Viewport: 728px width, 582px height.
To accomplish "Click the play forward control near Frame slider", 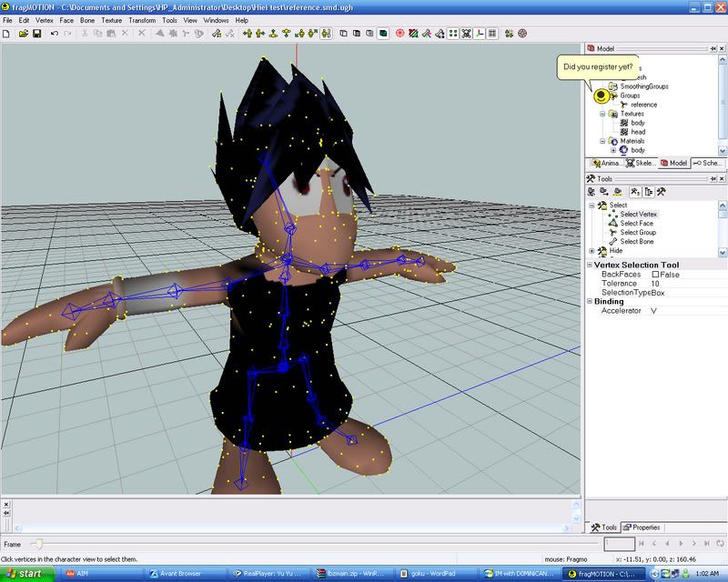I will 681,544.
